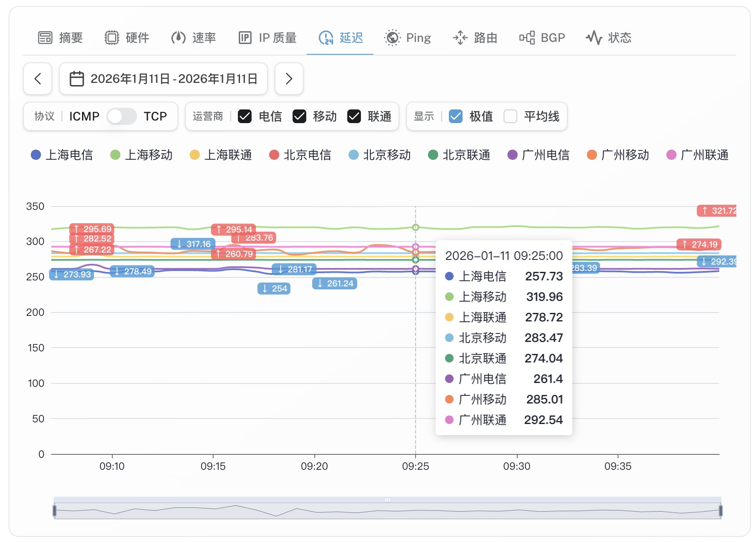Click the 274.19 maximum marker

[699, 244]
